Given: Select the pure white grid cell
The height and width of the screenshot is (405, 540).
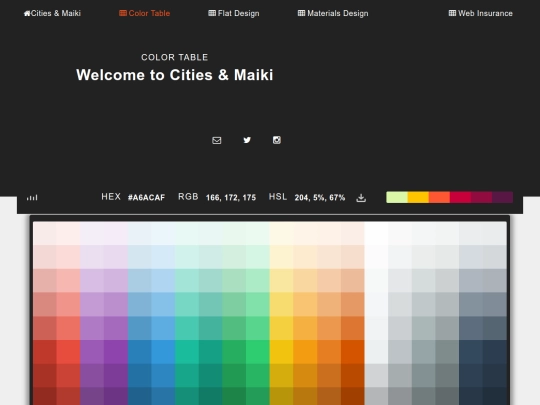Looking at the screenshot, I should [376, 233].
